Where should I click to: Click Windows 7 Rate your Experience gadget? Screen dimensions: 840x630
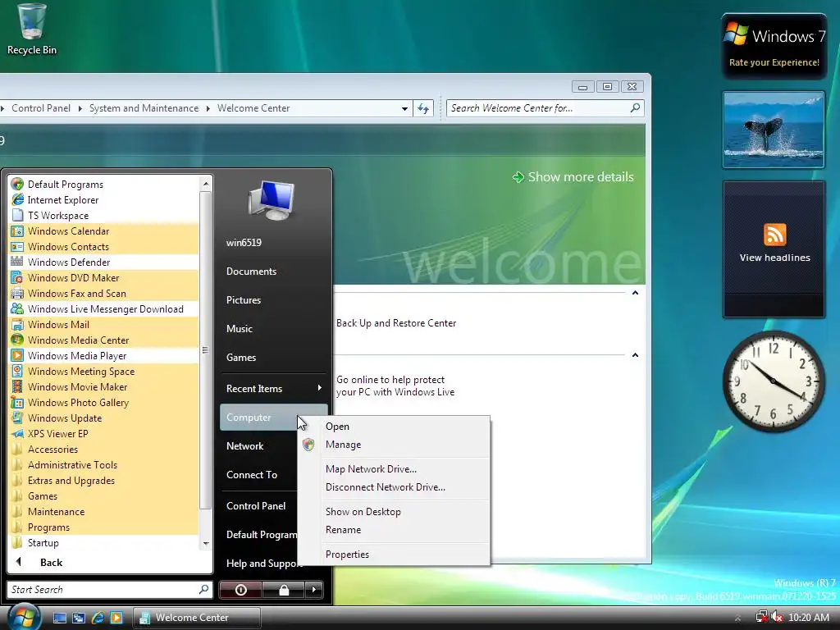[x=774, y=47]
